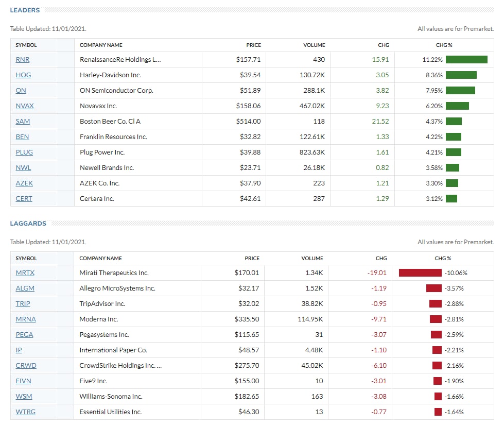Open the MRTX symbol link
Viewport: 504px width, 426px height.
25,272
